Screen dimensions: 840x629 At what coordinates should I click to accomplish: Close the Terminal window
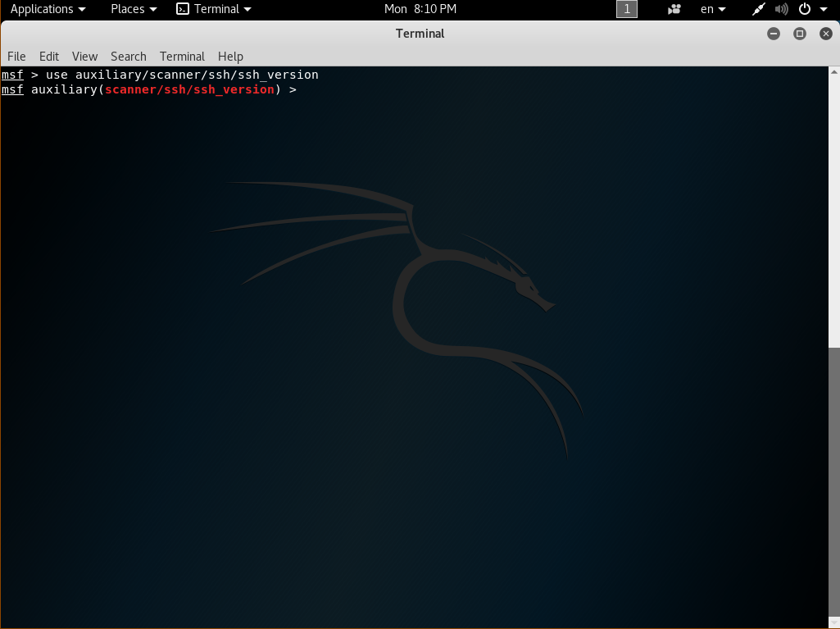(824, 34)
